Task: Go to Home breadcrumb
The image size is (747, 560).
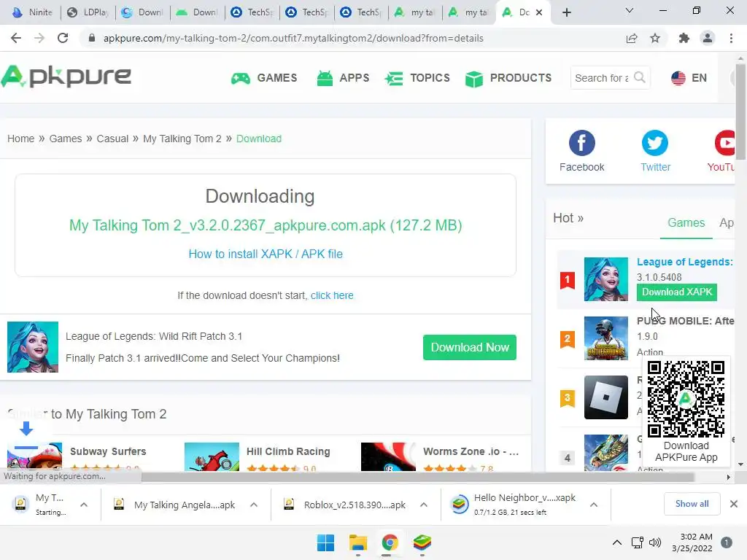Action: (21, 139)
